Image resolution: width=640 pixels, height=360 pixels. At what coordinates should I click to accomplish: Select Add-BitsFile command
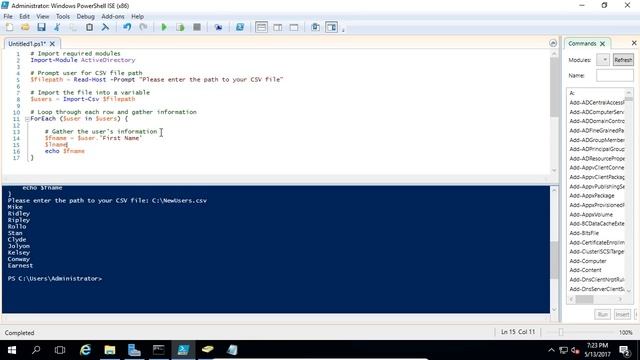(584, 233)
